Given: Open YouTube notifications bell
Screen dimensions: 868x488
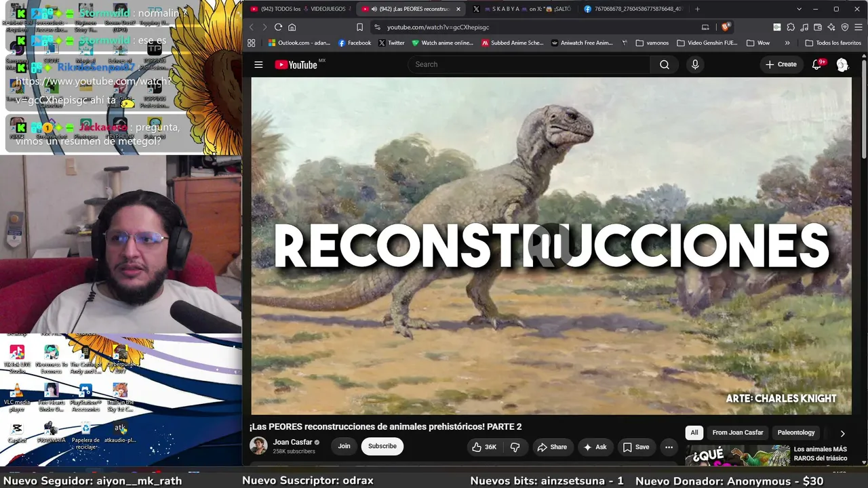Looking at the screenshot, I should tap(817, 64).
